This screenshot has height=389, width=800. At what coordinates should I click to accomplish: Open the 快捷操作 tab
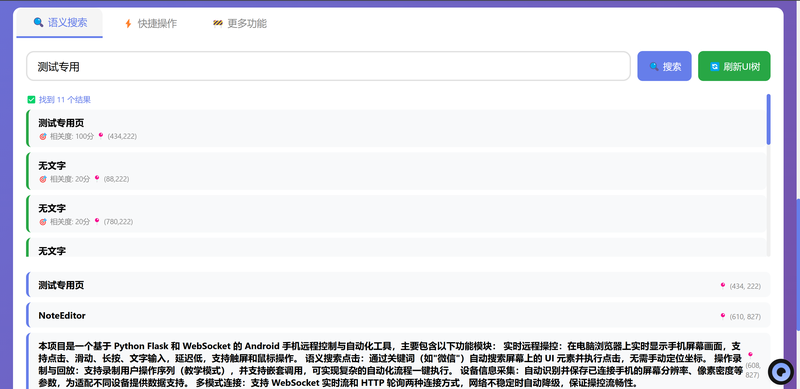(151, 23)
